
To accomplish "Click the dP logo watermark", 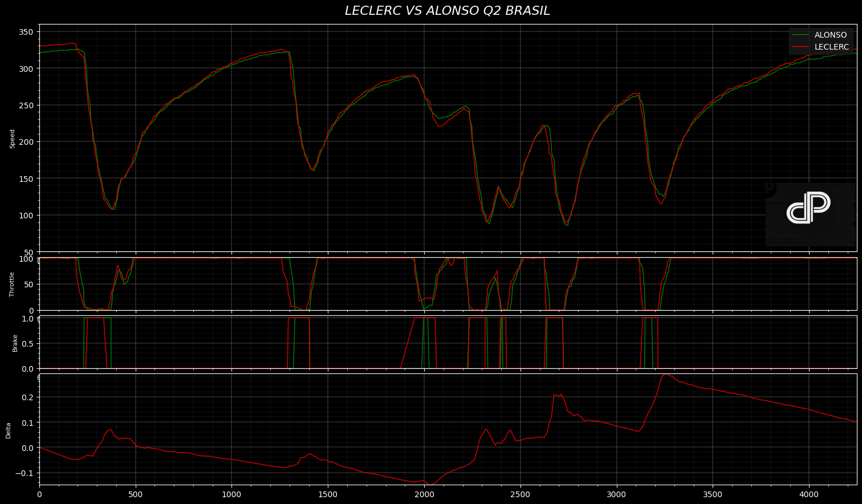I will pyautogui.click(x=810, y=209).
